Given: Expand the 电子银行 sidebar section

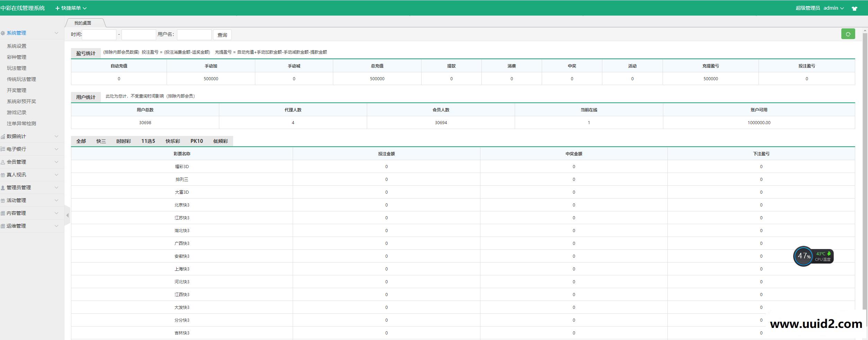Looking at the screenshot, I should pyautogui.click(x=16, y=149).
